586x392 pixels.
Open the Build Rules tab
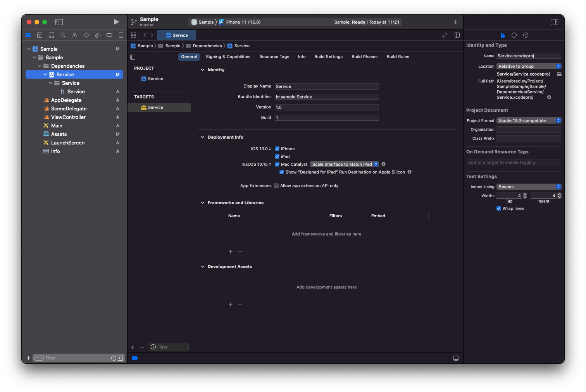[398, 57]
